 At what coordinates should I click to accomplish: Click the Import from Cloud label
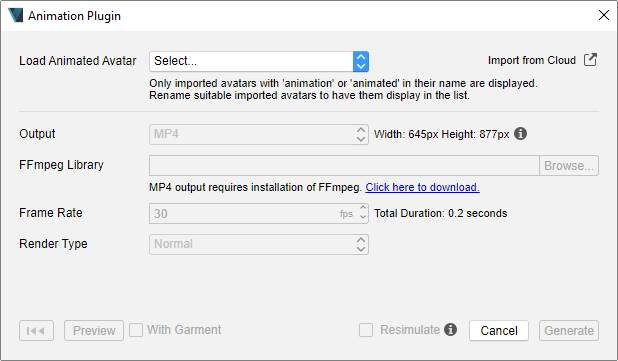532,60
